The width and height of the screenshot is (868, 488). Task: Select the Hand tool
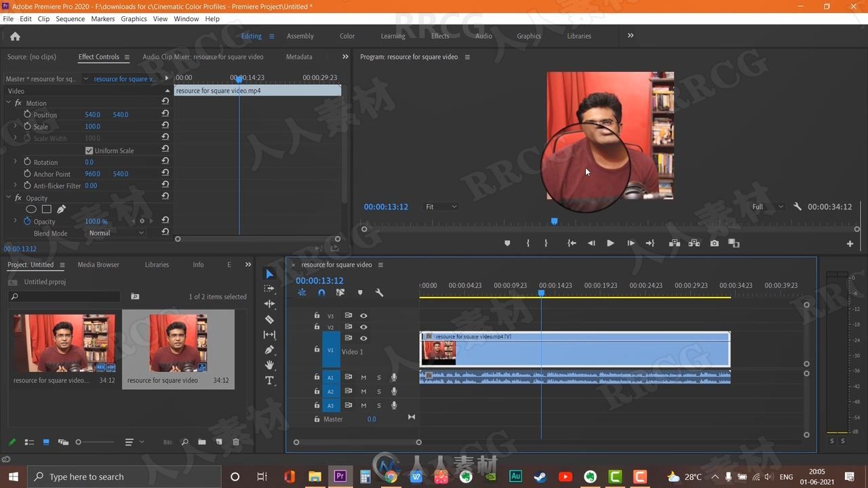(269, 365)
